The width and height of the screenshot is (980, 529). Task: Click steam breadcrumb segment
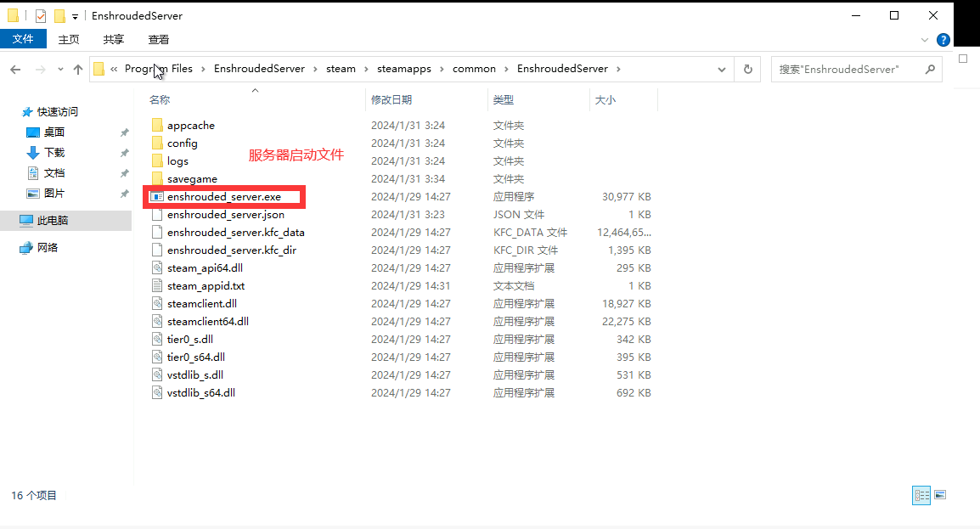(341, 69)
